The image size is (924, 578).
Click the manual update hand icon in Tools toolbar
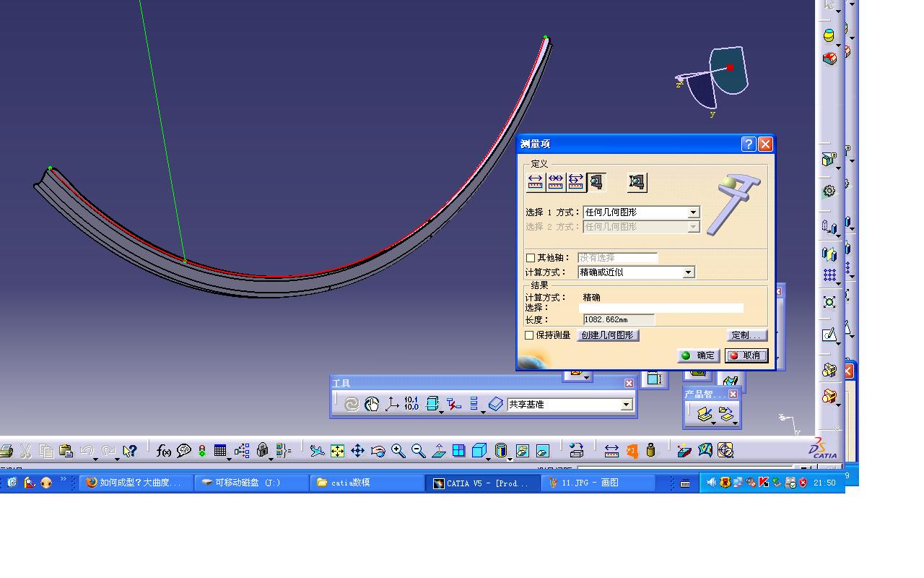pyautogui.click(x=372, y=405)
